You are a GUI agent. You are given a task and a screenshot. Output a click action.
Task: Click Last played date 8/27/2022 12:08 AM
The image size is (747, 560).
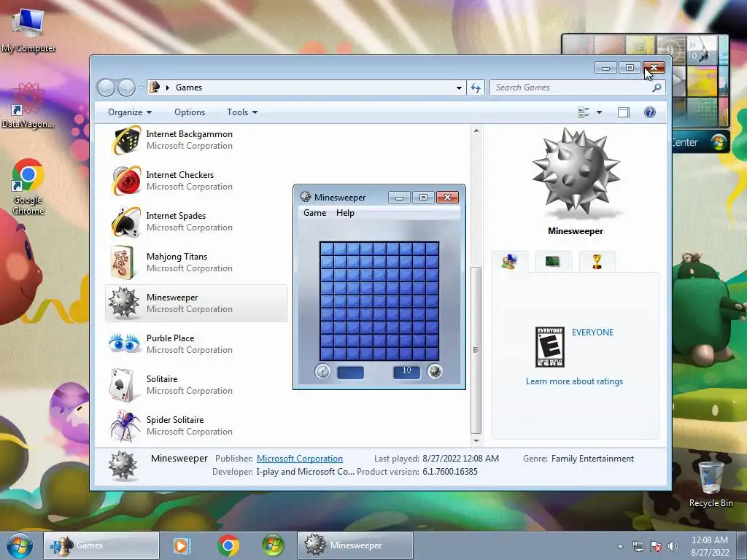[460, 459]
